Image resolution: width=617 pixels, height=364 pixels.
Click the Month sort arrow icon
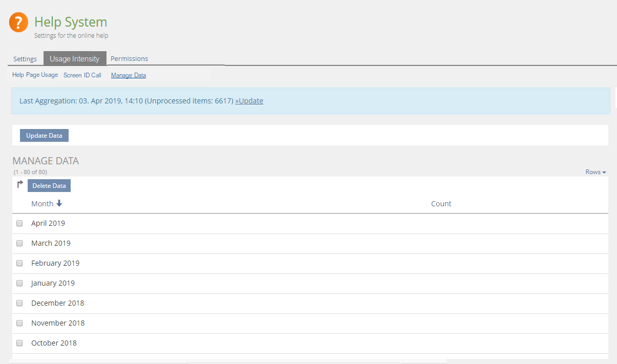click(x=59, y=204)
